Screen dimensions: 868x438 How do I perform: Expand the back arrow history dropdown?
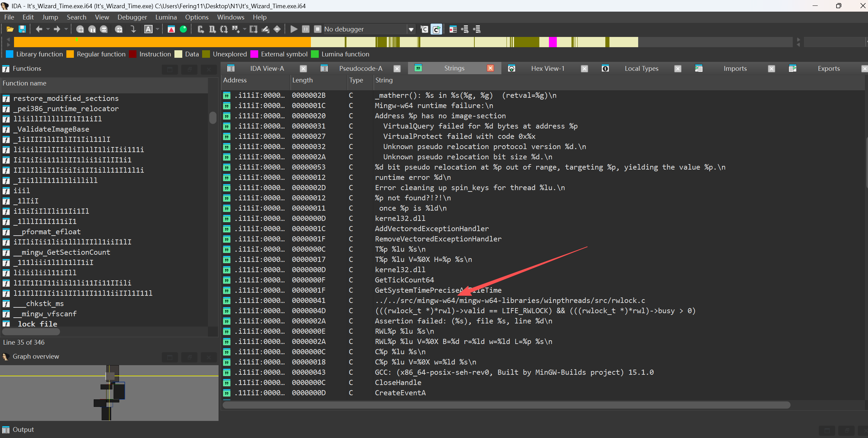48,29
